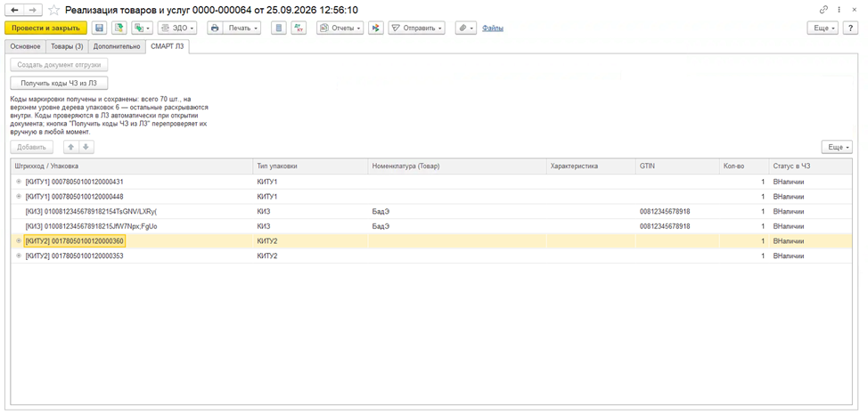Open the ЭДО dropdown
This screenshot has height=414, width=868.
click(x=177, y=28)
